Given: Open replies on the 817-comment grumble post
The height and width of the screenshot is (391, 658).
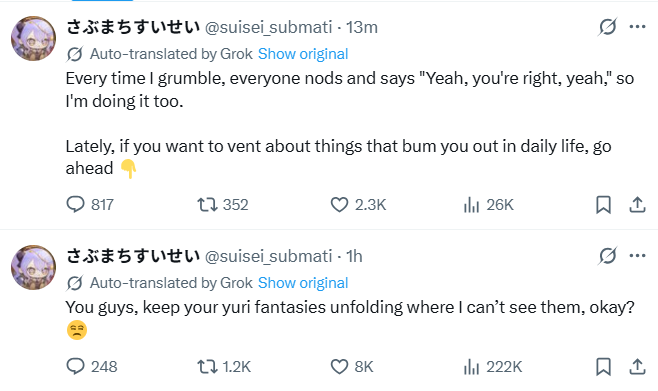Looking at the screenshot, I should [x=90, y=205].
